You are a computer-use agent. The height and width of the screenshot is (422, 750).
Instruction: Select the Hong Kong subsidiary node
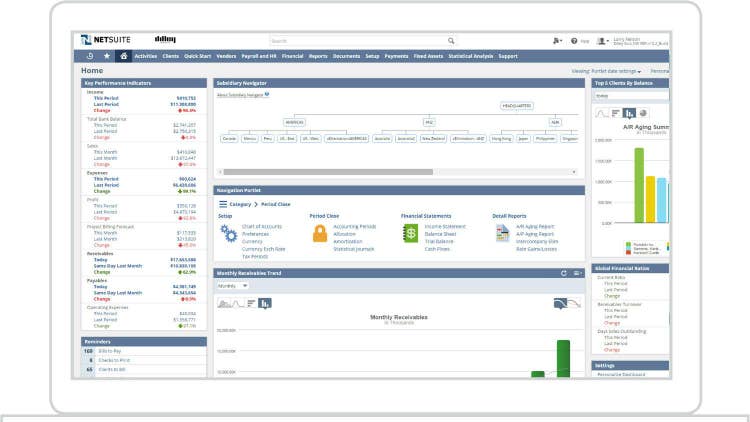click(501, 138)
